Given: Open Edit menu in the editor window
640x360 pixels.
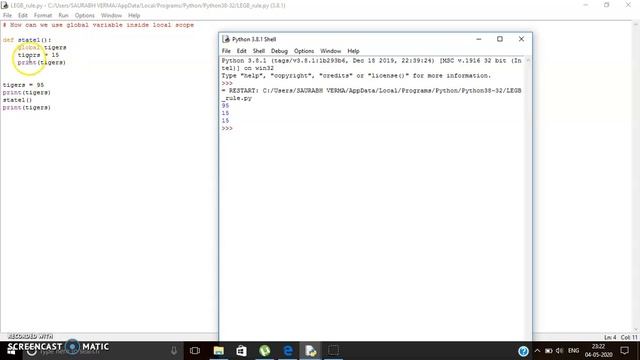Looking at the screenshot, I should coord(22,16).
